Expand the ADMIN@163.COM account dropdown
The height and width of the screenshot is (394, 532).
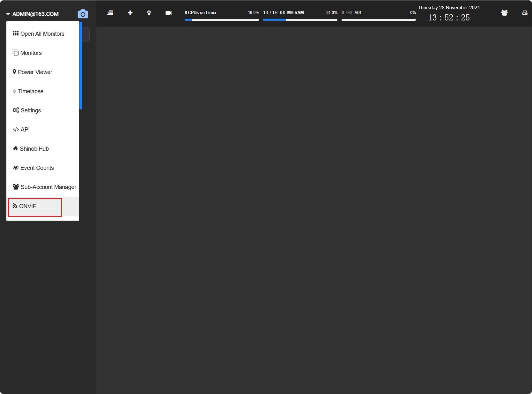(x=33, y=14)
